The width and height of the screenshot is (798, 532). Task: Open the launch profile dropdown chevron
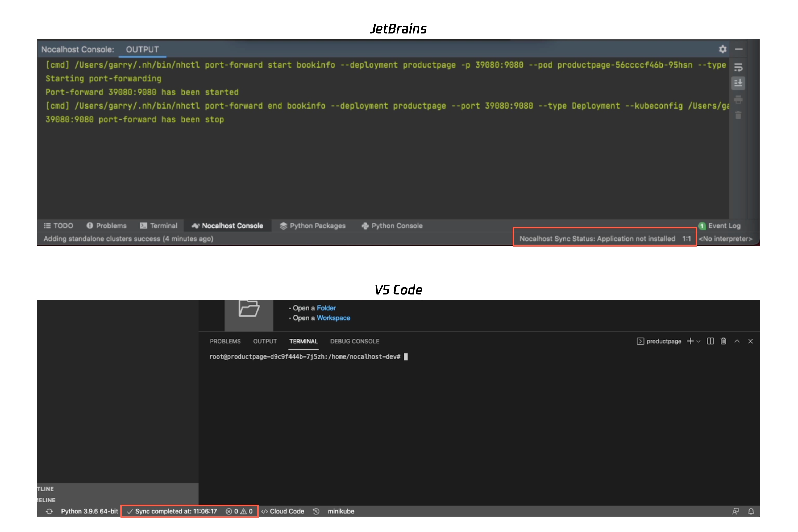click(698, 341)
